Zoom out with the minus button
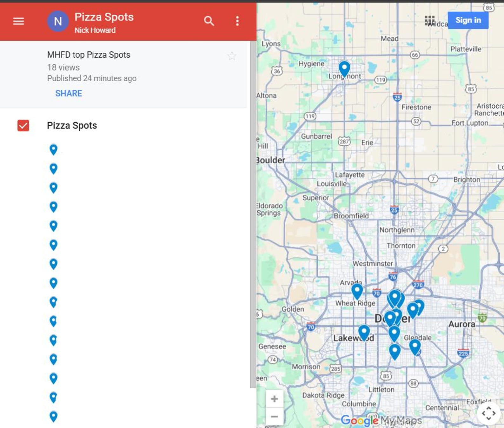This screenshot has width=504, height=428. tap(275, 416)
